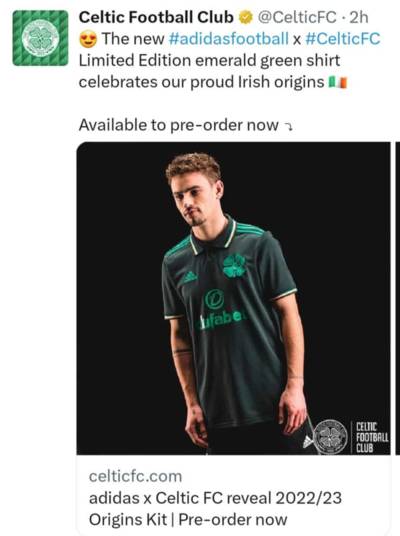Open the Celtic FC profile avatar
The image size is (400, 536).
tap(40, 38)
